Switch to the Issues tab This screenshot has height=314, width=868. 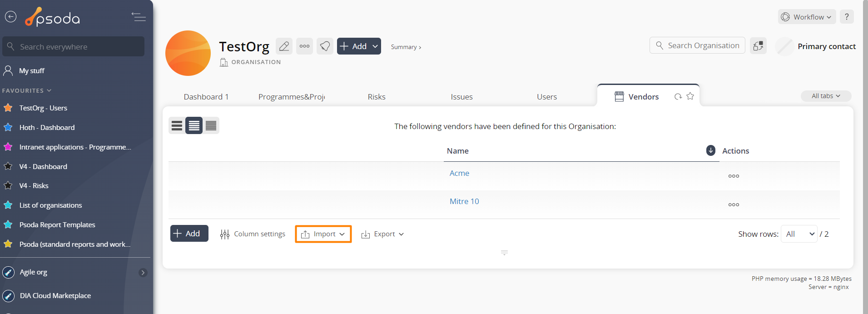461,97
